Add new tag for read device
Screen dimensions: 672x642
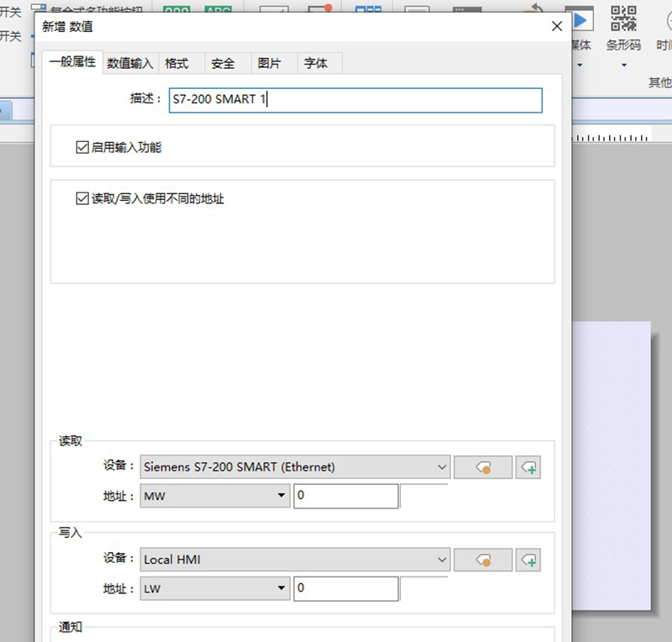[528, 467]
